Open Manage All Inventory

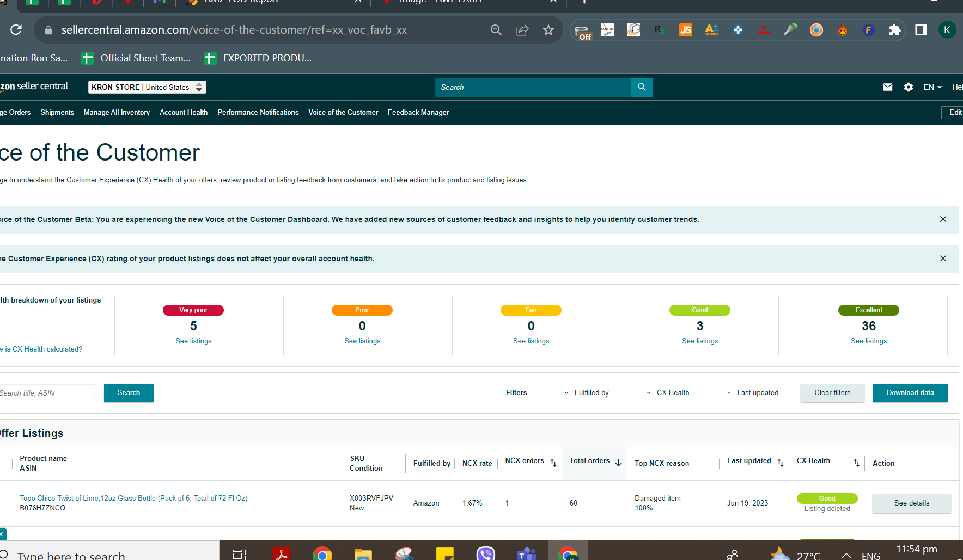(117, 113)
